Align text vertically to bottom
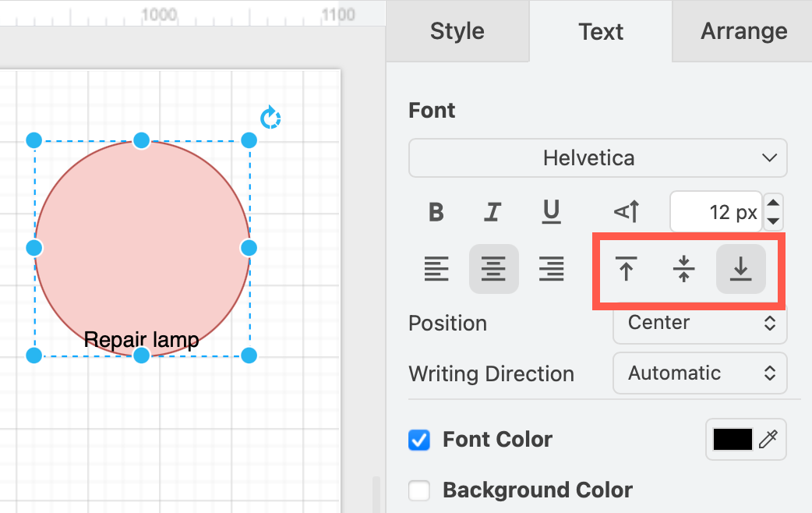Screen dimensions: 812x513 pyautogui.click(x=740, y=268)
